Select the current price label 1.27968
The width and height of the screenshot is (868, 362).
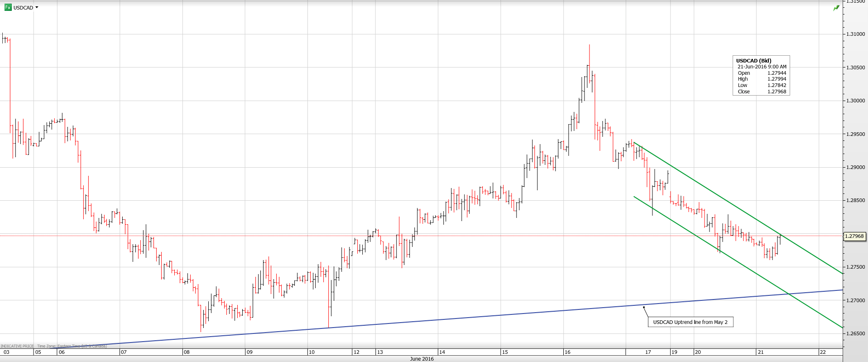tap(854, 236)
